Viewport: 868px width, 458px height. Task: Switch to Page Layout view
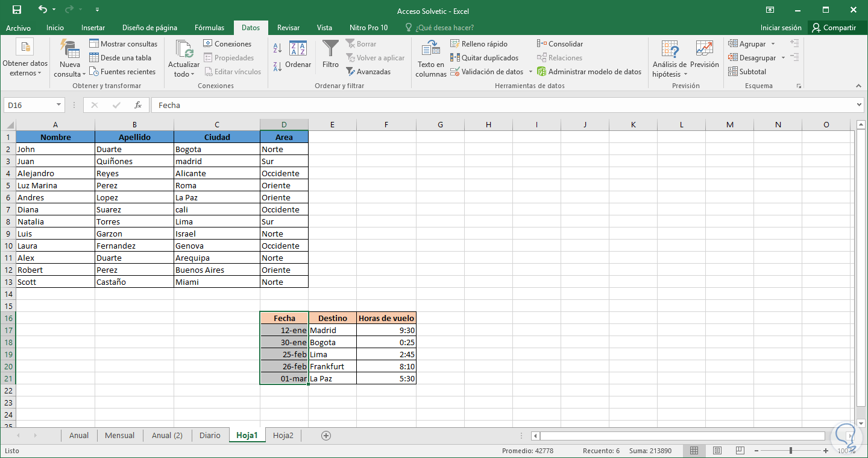717,451
